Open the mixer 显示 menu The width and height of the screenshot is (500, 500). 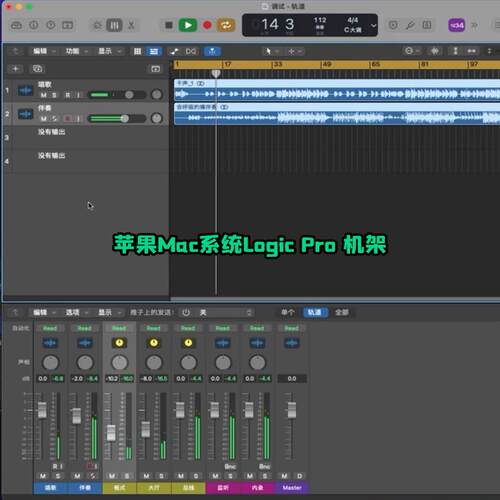click(109, 312)
